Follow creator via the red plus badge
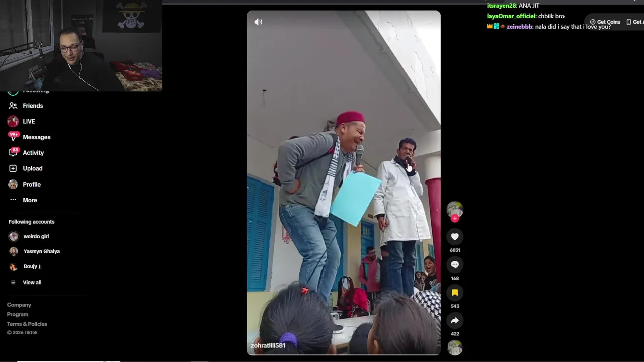This screenshot has height=362, width=644. tap(455, 218)
